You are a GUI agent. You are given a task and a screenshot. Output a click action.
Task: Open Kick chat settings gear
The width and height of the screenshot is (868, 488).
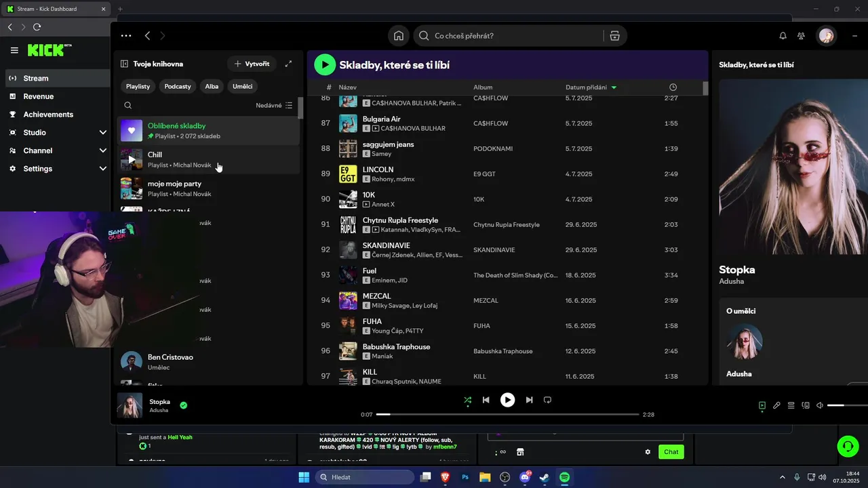tap(648, 452)
